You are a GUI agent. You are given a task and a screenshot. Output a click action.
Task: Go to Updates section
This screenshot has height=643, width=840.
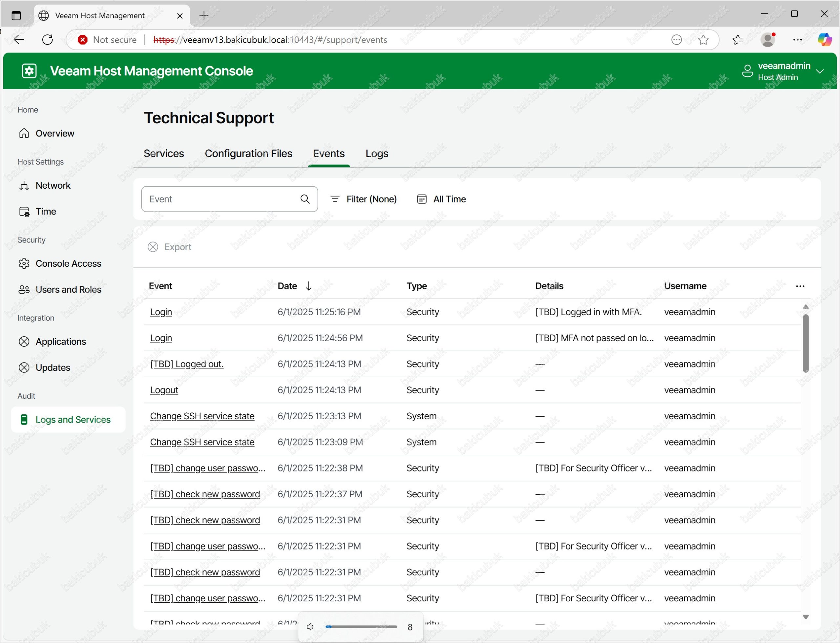53,367
